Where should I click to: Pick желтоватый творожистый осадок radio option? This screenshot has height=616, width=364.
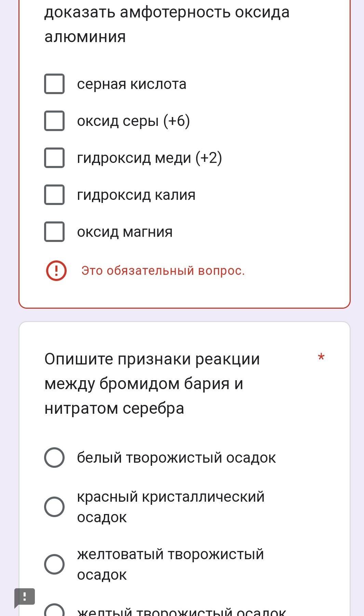(x=54, y=564)
